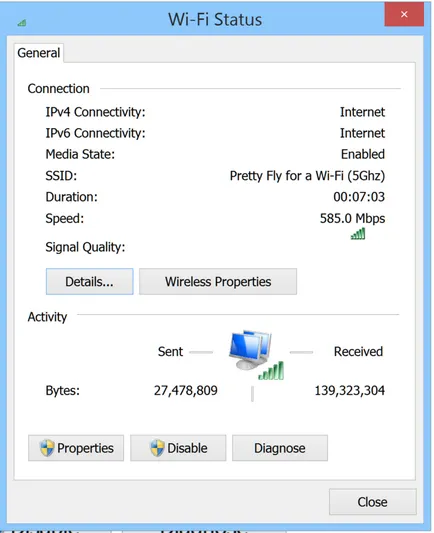Image resolution: width=434 pixels, height=533 pixels.
Task: Click received bytes value 139,323,304
Action: [x=350, y=391]
